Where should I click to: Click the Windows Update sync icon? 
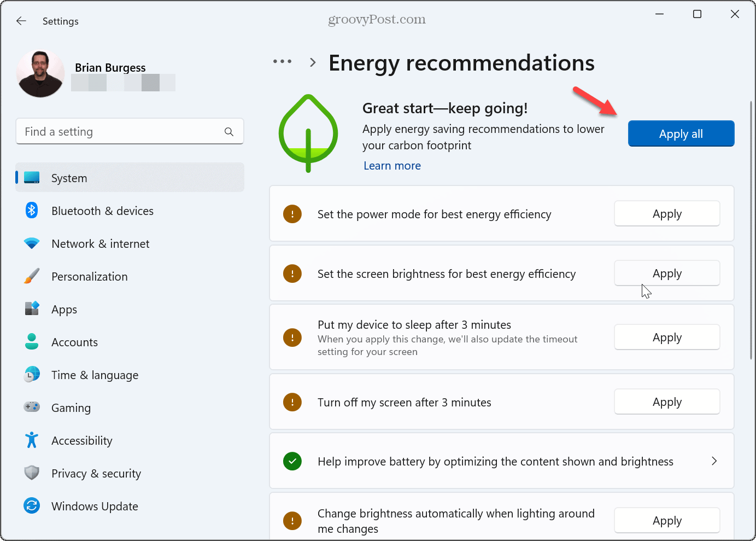(x=32, y=505)
